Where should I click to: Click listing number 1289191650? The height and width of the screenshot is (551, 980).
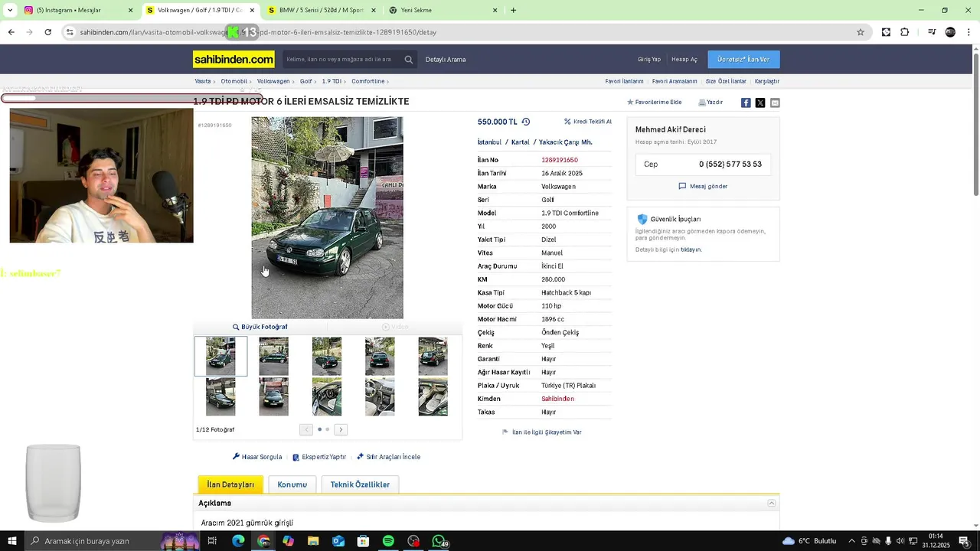(559, 160)
